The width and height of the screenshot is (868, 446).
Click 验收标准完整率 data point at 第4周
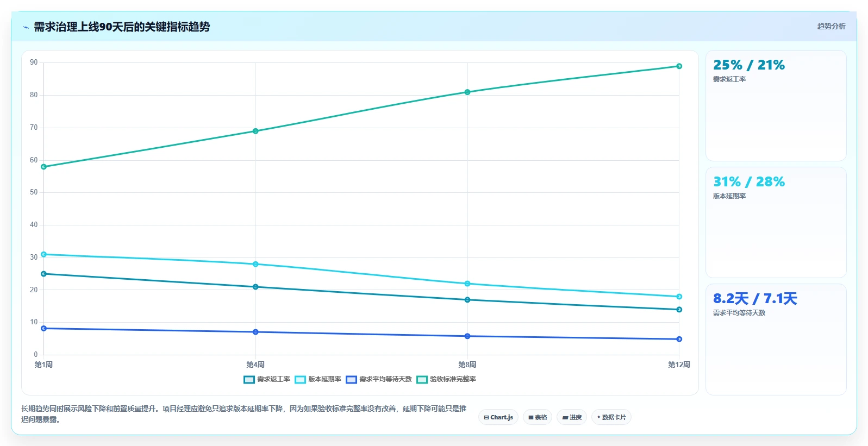(x=255, y=131)
